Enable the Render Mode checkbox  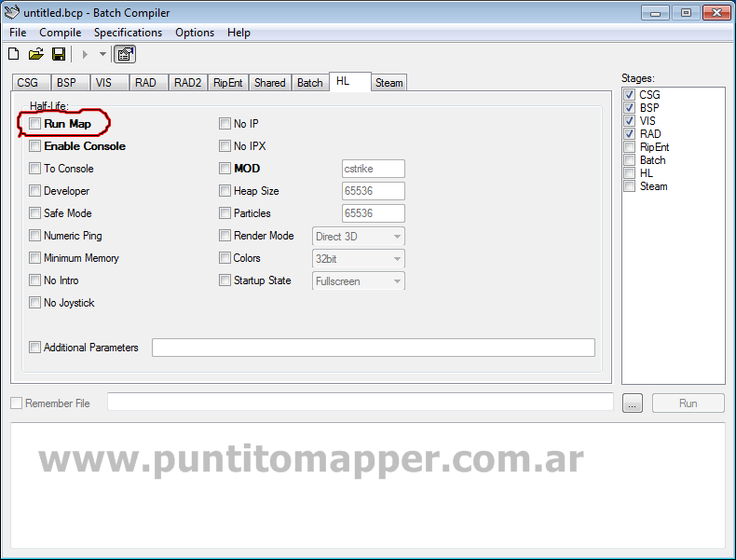point(225,235)
